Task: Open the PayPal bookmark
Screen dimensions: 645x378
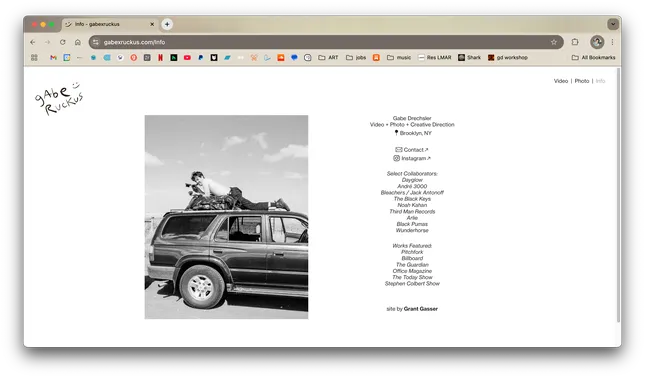Action: click(x=201, y=58)
